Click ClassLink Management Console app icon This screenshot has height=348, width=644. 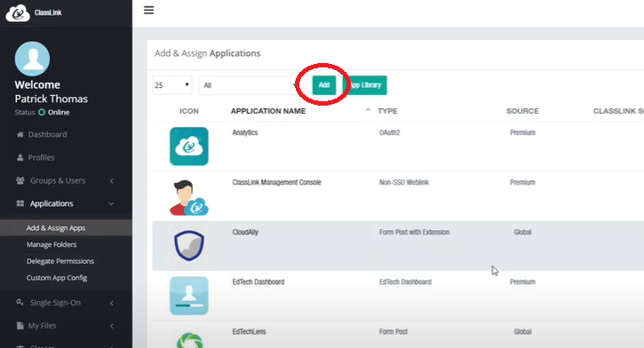tap(189, 197)
